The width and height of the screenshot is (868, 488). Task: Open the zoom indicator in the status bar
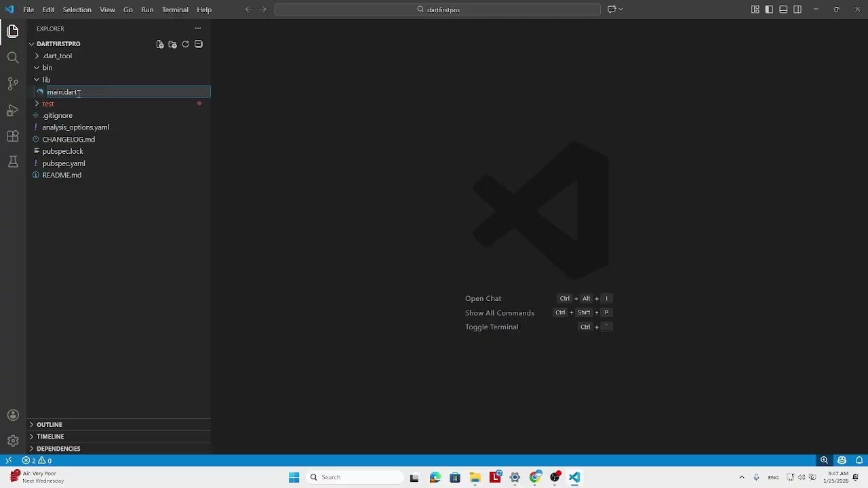pyautogui.click(x=824, y=461)
